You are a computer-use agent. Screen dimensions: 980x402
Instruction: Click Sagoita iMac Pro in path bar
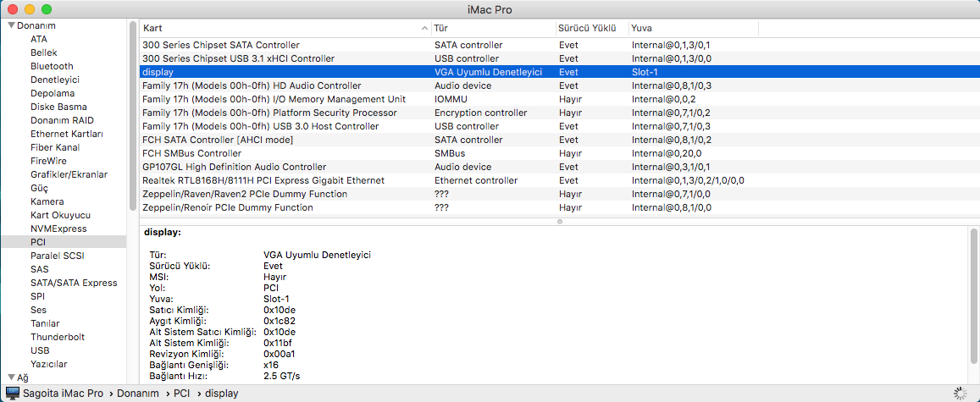click(x=64, y=394)
